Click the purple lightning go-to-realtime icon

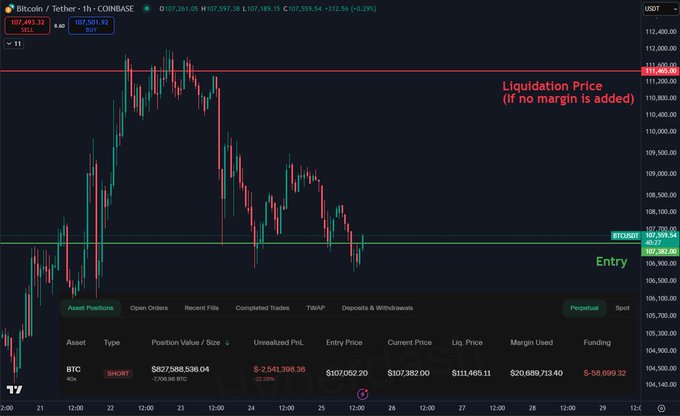tap(363, 394)
